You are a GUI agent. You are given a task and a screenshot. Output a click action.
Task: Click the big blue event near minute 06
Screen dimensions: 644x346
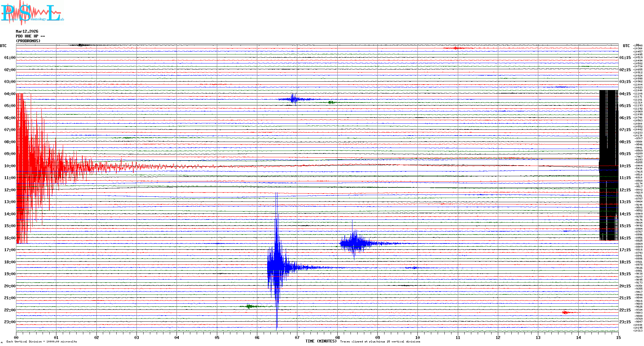[x=276, y=266]
